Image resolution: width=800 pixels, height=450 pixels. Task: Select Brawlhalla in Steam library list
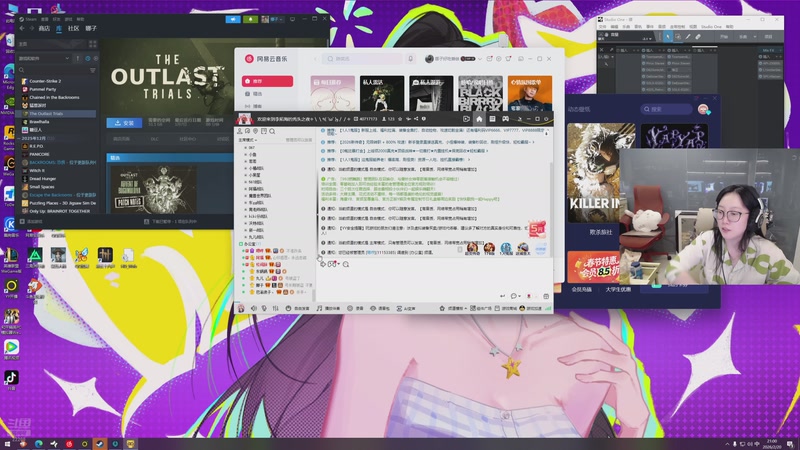click(x=39, y=122)
